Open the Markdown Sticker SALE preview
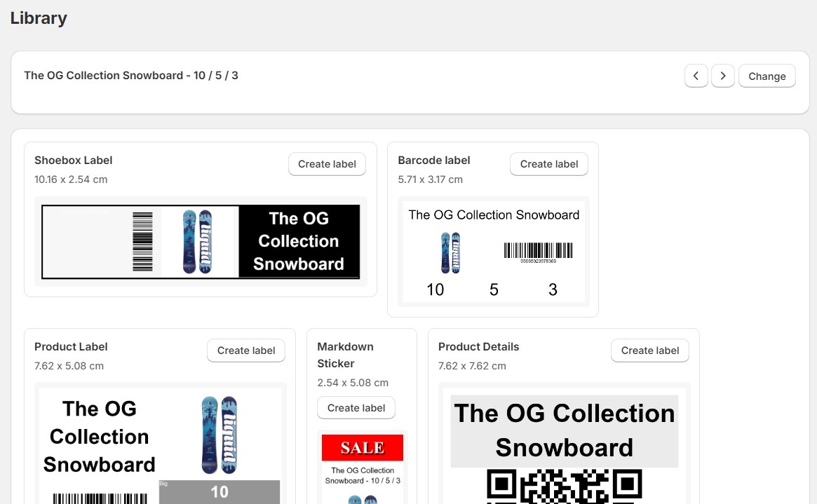817x504 pixels. click(362, 467)
